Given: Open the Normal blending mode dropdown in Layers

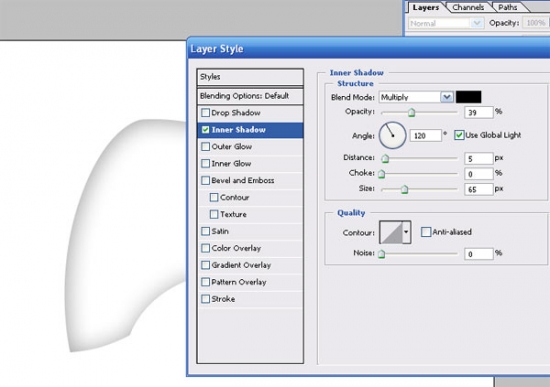Looking at the screenshot, I should coord(476,23).
